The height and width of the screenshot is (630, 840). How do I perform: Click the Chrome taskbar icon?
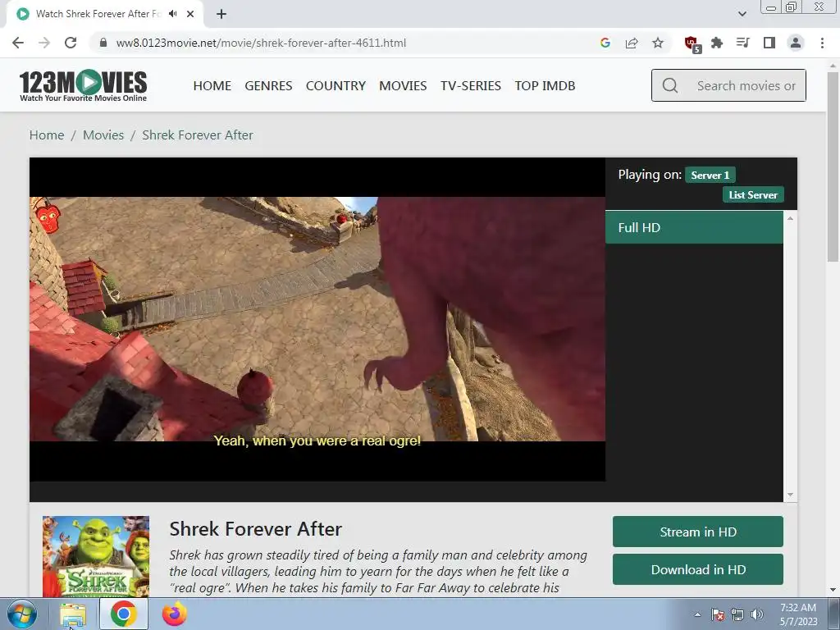click(123, 614)
